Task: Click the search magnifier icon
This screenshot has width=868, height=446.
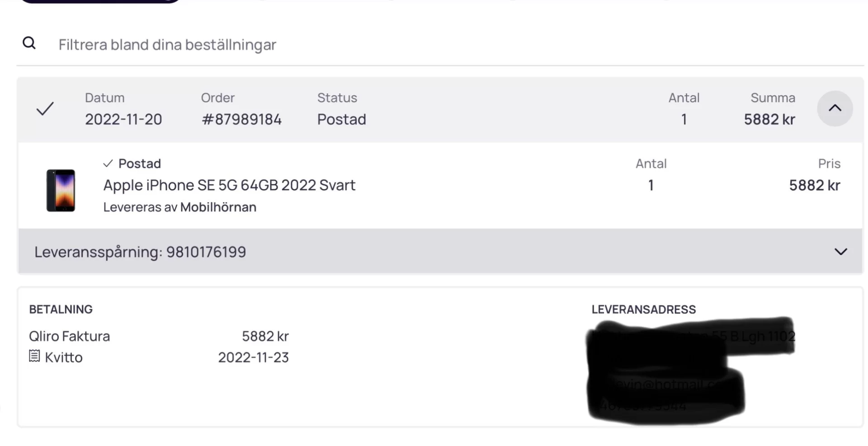Action: tap(29, 43)
